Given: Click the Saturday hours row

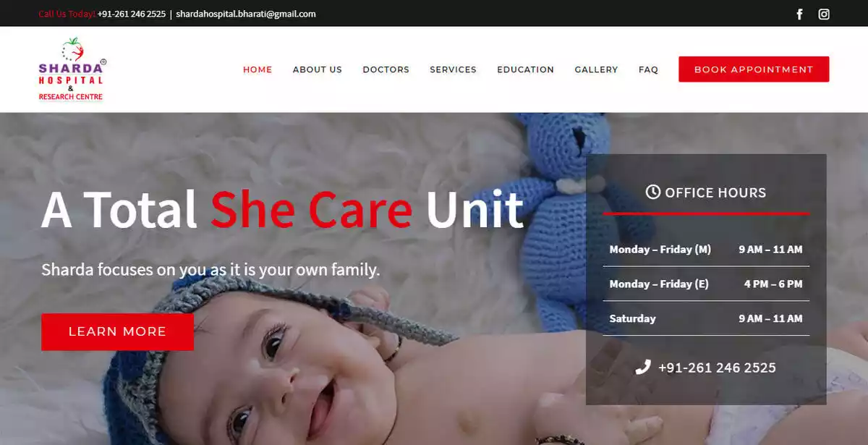Looking at the screenshot, I should pyautogui.click(x=706, y=318).
